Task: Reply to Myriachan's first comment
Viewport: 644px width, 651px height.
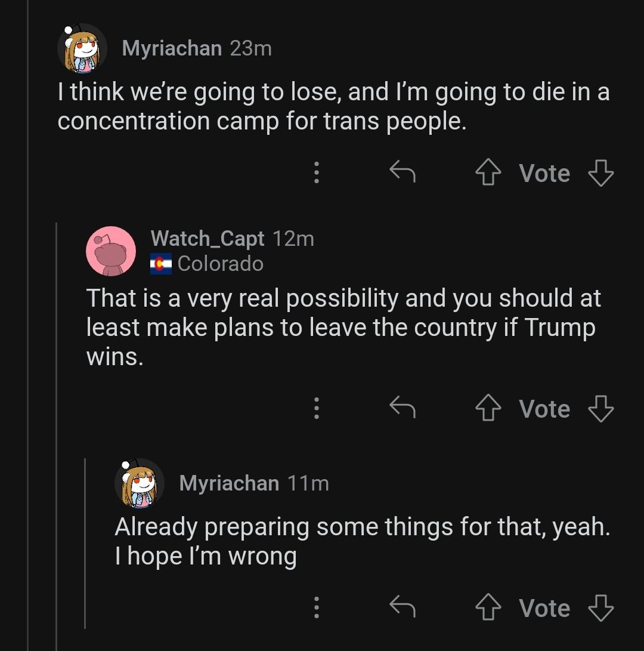Action: 402,172
